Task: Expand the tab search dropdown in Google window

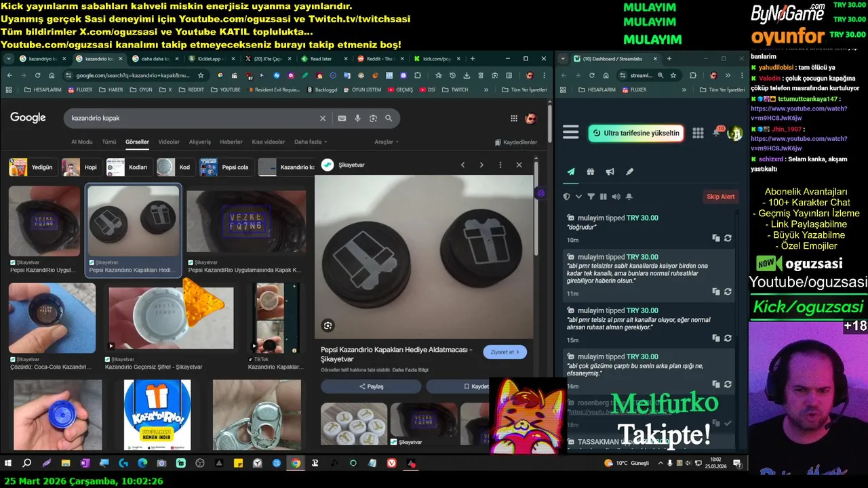Action: tap(9, 59)
